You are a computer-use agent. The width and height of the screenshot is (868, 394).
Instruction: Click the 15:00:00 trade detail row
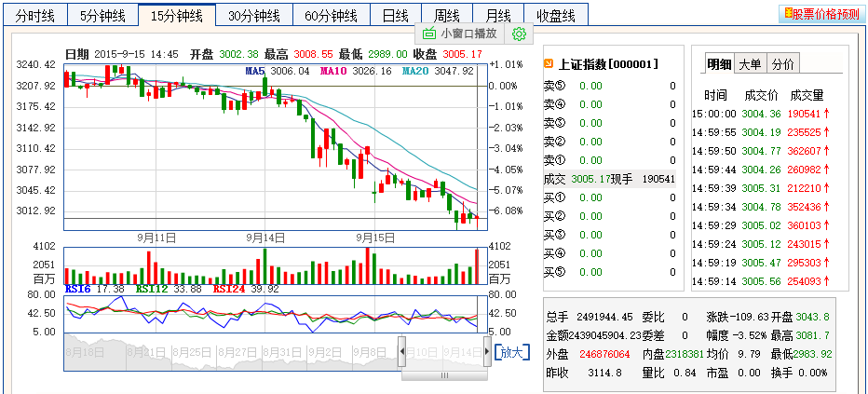761,114
